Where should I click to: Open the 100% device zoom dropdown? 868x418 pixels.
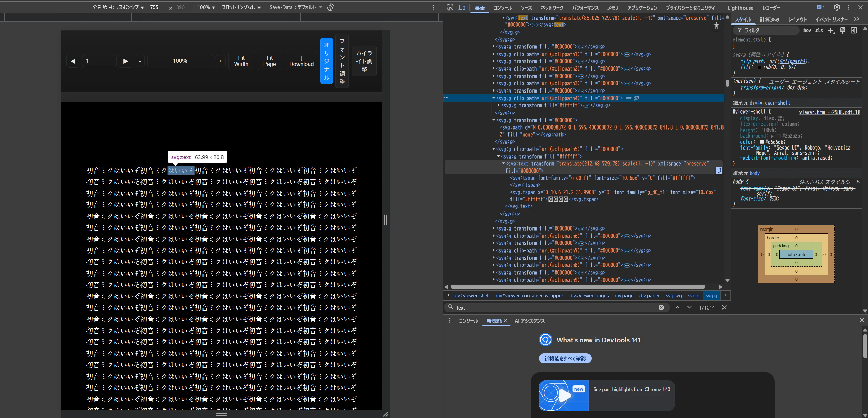[x=206, y=7]
